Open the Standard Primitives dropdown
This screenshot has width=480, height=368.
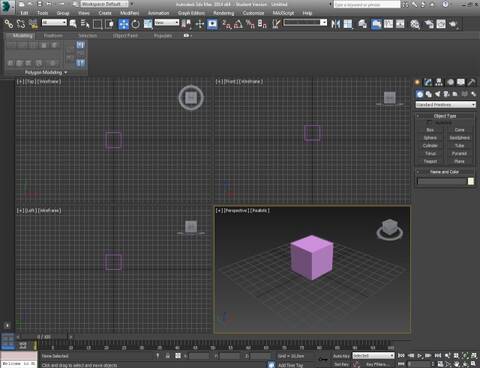(446, 105)
